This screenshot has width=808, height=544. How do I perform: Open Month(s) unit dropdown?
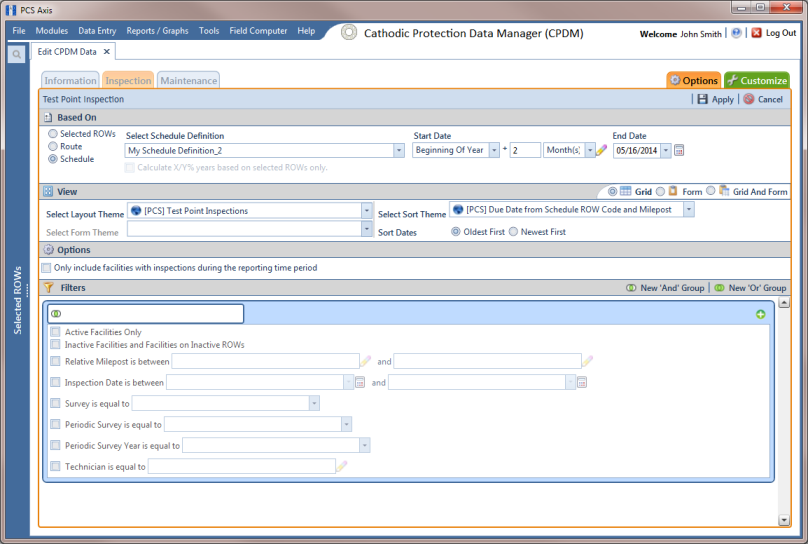point(591,150)
